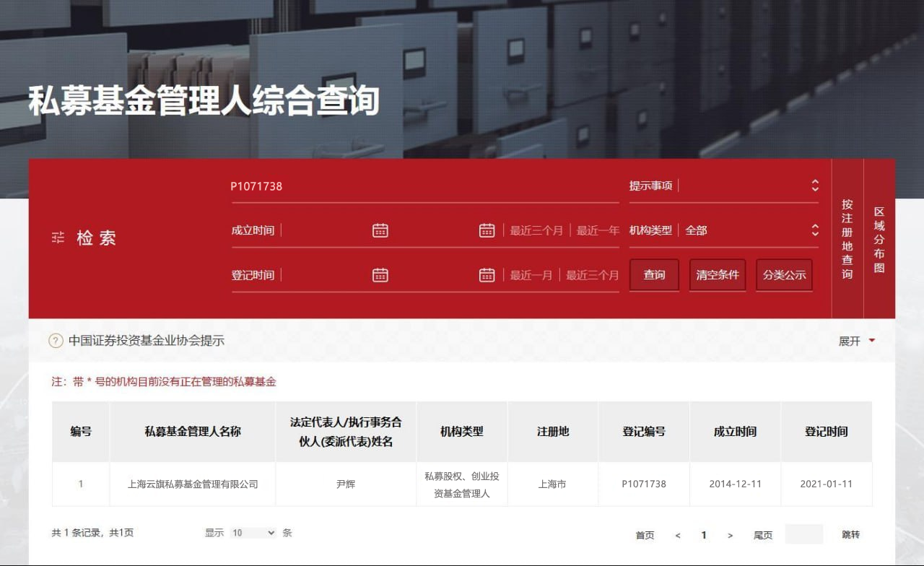Open the 机构类型 dropdown showing 全部

coord(749,230)
